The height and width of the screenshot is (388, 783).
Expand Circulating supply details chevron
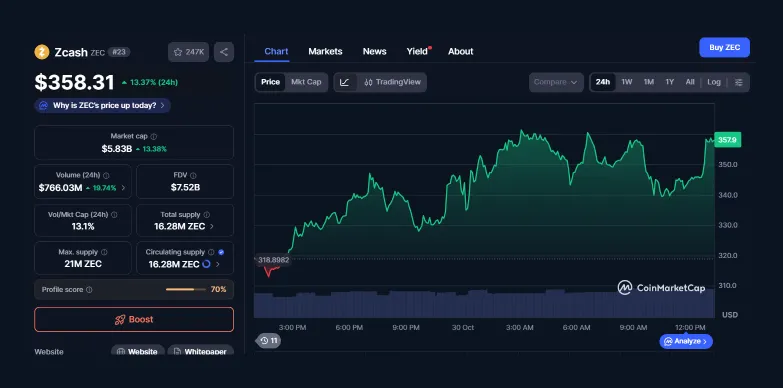(x=217, y=265)
